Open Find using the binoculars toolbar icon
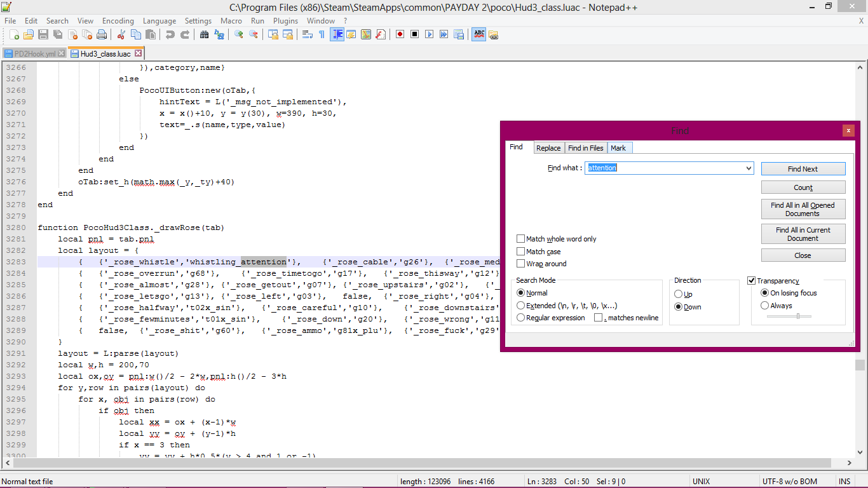Screen dimensions: 868x488 tap(205, 34)
